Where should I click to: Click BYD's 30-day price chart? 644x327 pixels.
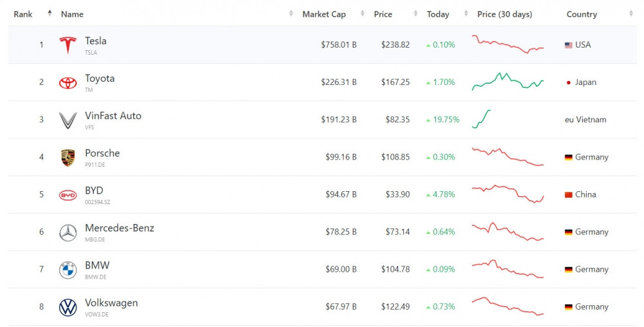[x=507, y=194]
